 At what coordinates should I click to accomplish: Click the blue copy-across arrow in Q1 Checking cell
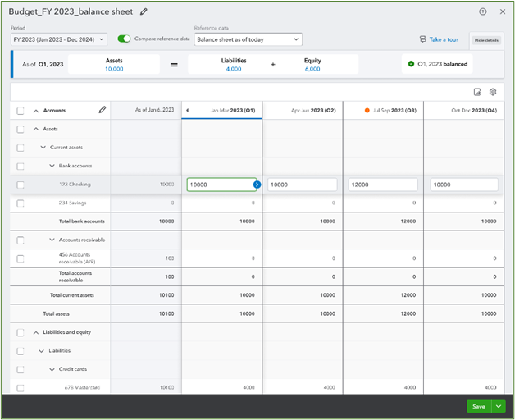coord(257,185)
